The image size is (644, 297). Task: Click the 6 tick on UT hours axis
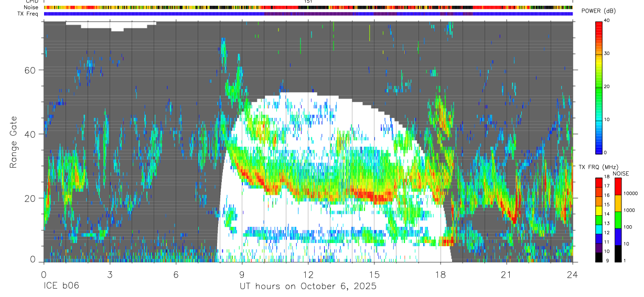pyautogui.click(x=176, y=274)
